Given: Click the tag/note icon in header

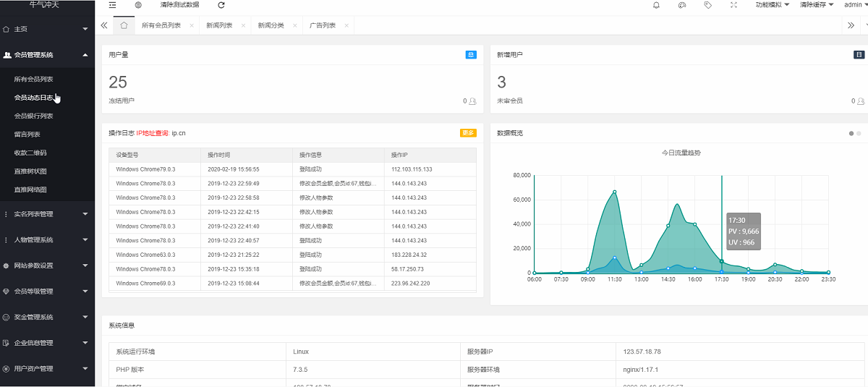Looking at the screenshot, I should [x=707, y=5].
